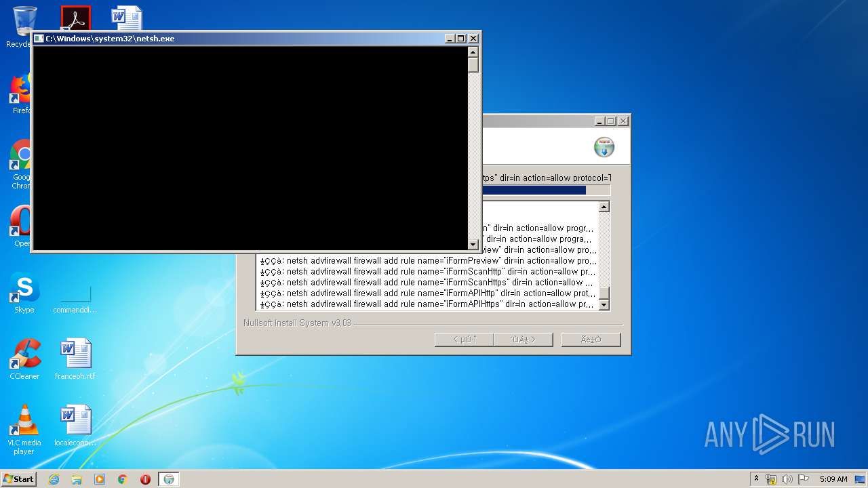Select the iFormAPIHttps firewall rule log line

[428, 304]
